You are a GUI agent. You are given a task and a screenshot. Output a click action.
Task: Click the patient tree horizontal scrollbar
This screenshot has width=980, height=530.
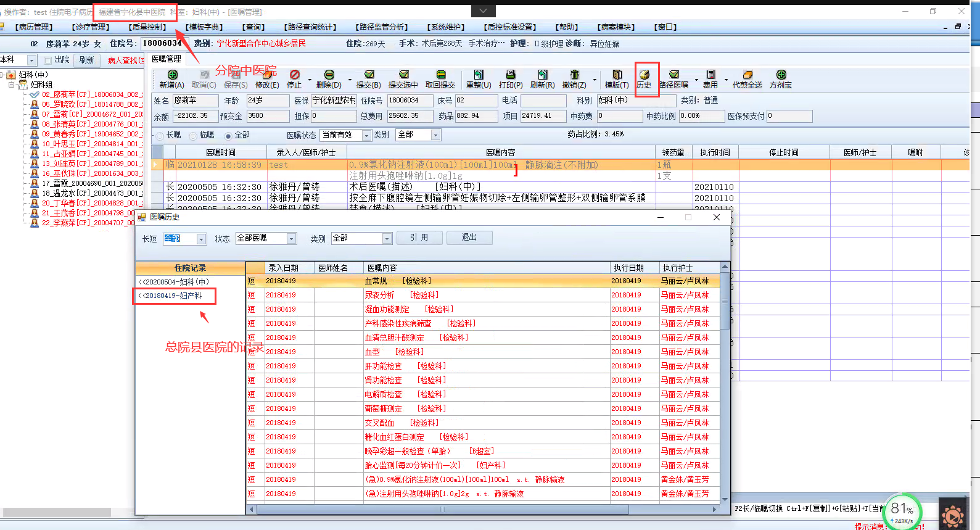(x=57, y=512)
